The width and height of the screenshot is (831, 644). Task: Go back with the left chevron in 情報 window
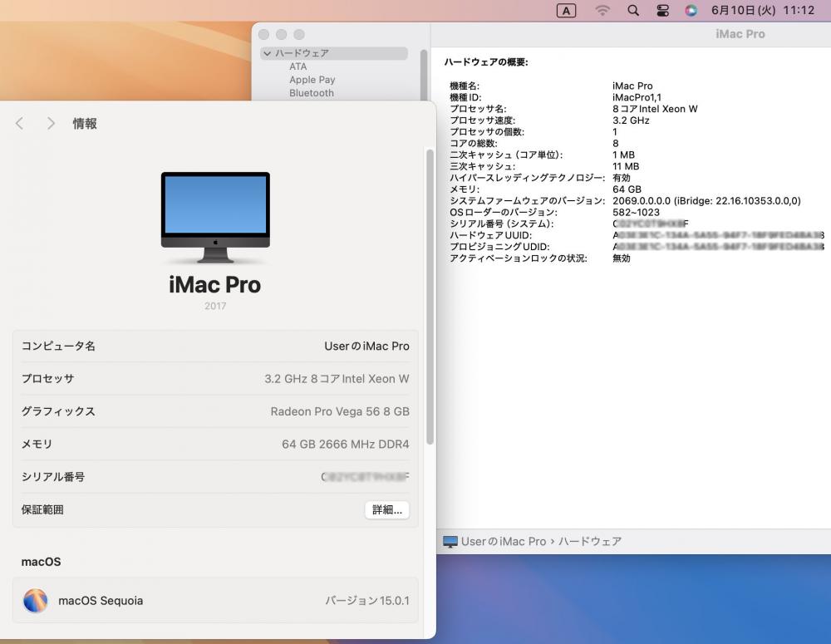20,124
